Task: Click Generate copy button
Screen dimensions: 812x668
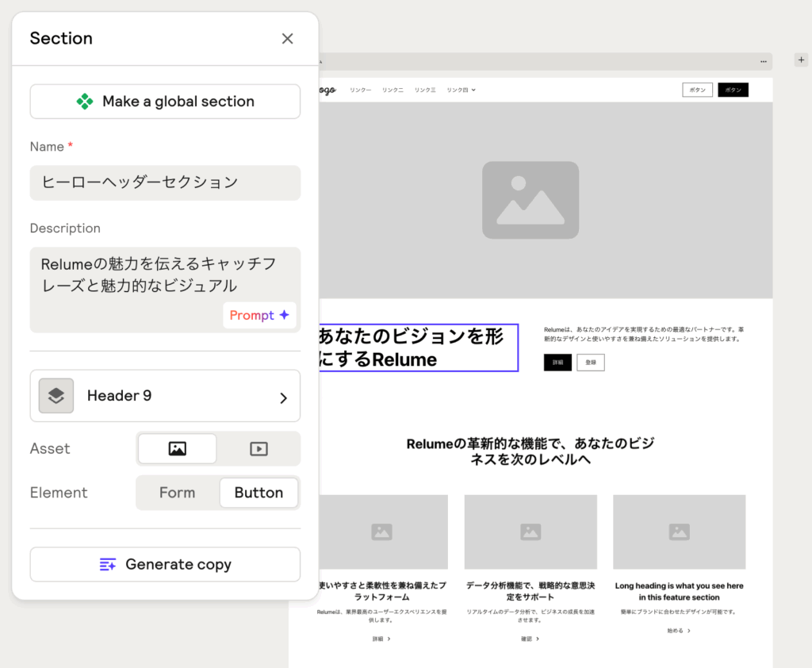Action: coord(165,565)
